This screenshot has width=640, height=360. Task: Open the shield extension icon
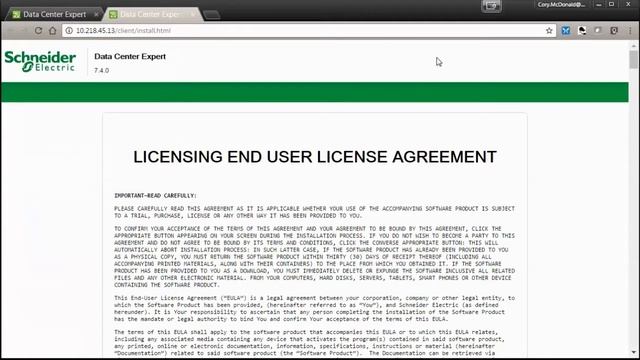[614, 31]
